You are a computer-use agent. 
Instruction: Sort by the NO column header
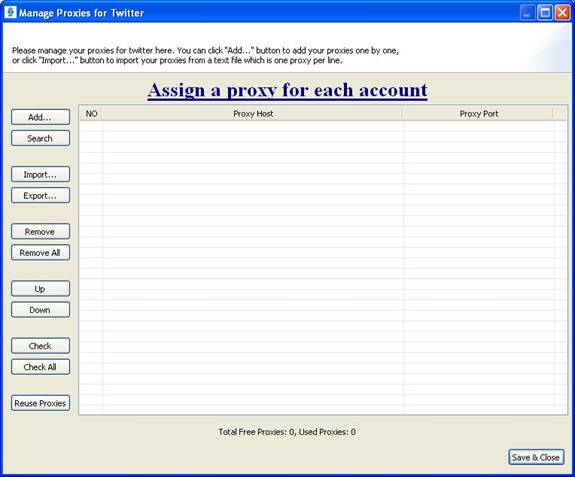[91, 114]
